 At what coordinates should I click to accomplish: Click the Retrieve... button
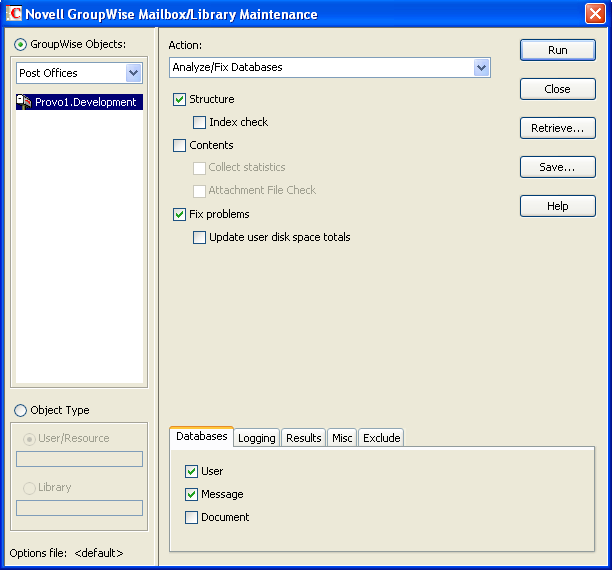click(557, 128)
